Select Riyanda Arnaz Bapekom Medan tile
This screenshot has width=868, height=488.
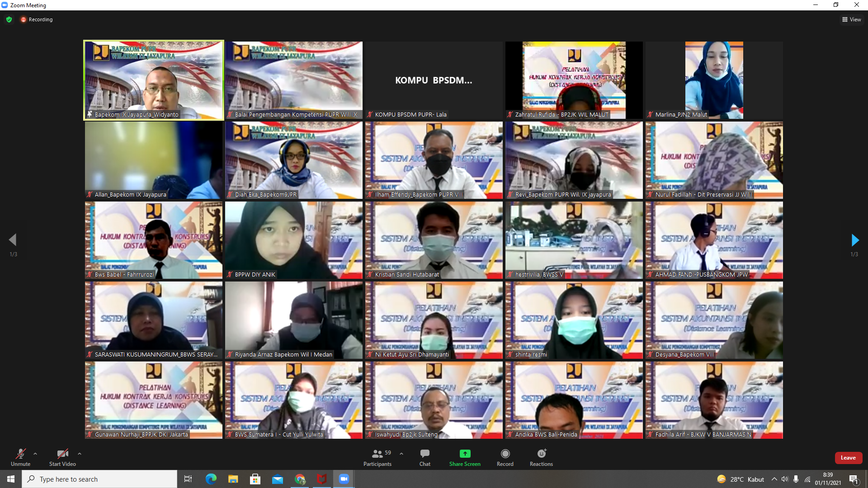tap(294, 320)
